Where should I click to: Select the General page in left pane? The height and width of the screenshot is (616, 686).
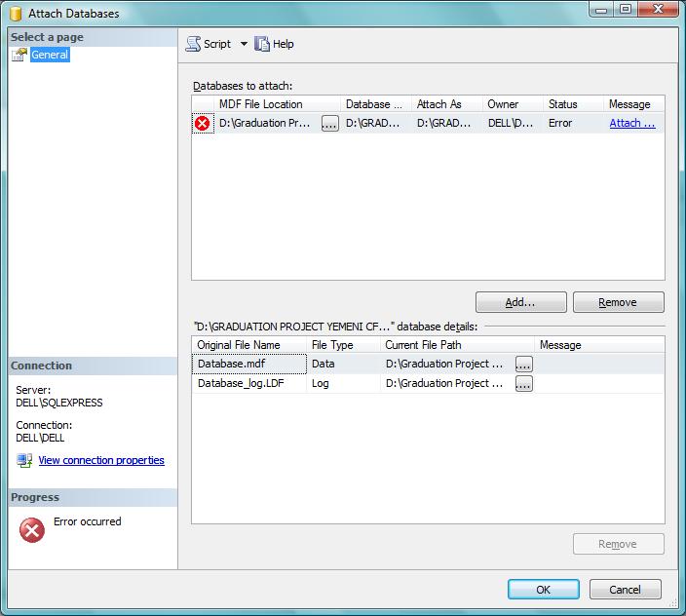click(x=50, y=55)
